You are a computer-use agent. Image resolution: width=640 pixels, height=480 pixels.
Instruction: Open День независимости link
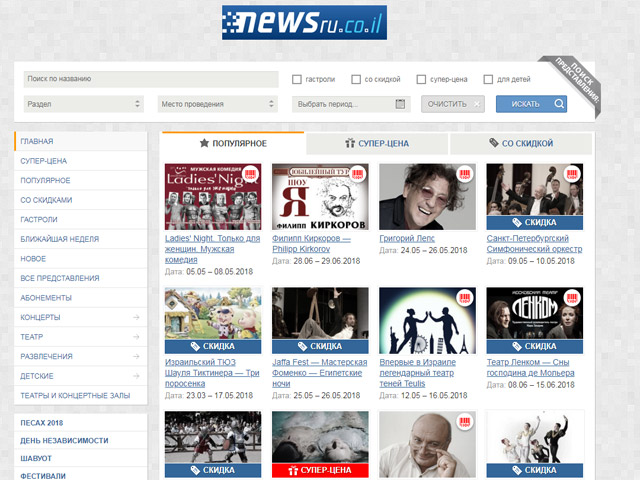tap(64, 441)
